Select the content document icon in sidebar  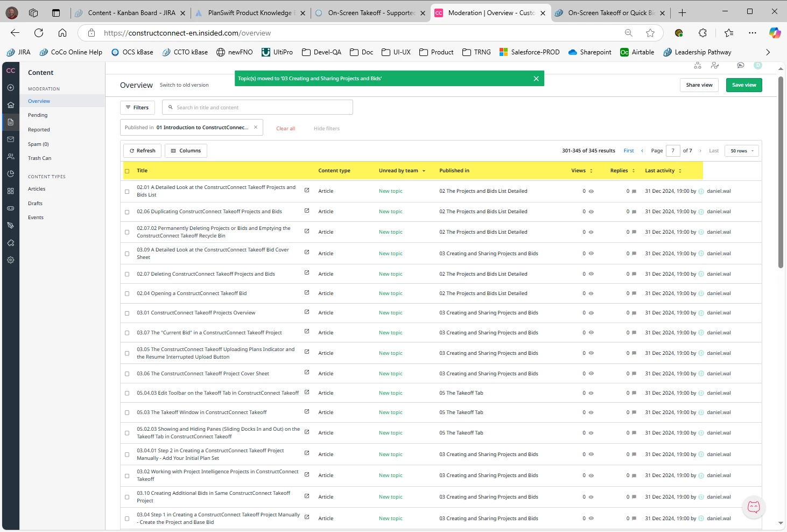point(10,122)
